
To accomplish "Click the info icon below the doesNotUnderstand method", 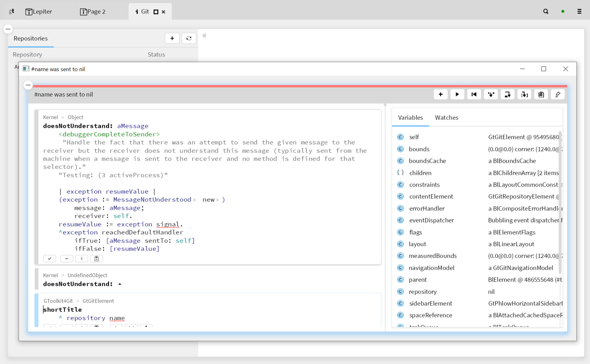I will (81, 258).
